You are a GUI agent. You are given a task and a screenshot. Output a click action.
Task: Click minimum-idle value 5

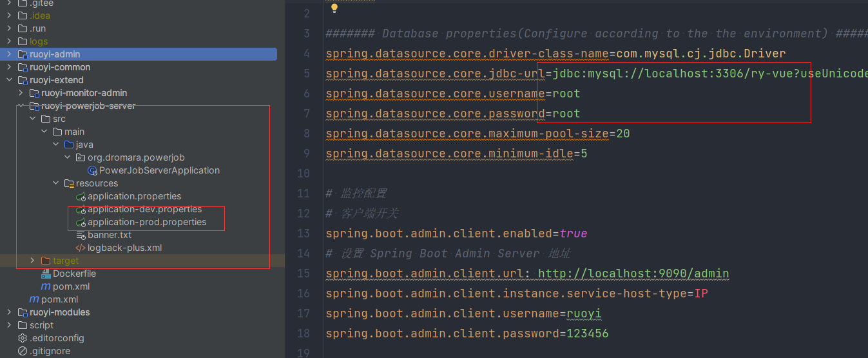pos(584,154)
